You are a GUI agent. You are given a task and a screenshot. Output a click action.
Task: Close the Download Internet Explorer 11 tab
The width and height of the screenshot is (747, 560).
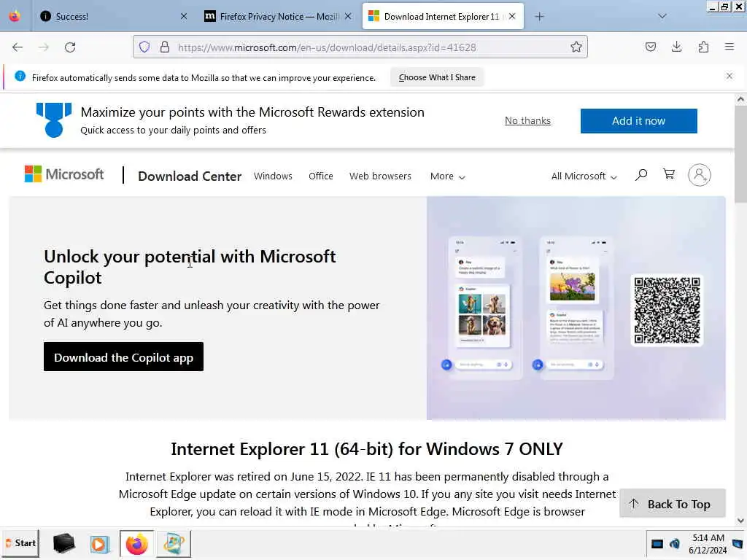(x=512, y=16)
